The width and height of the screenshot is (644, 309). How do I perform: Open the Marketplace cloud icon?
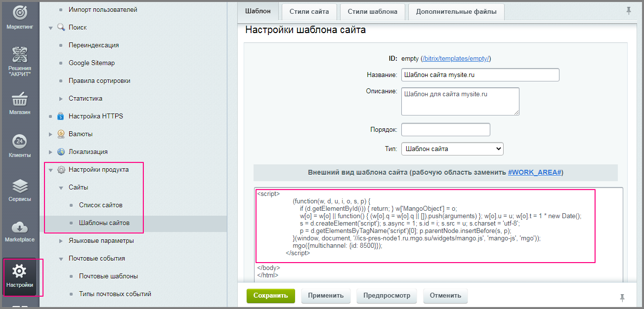tap(20, 227)
